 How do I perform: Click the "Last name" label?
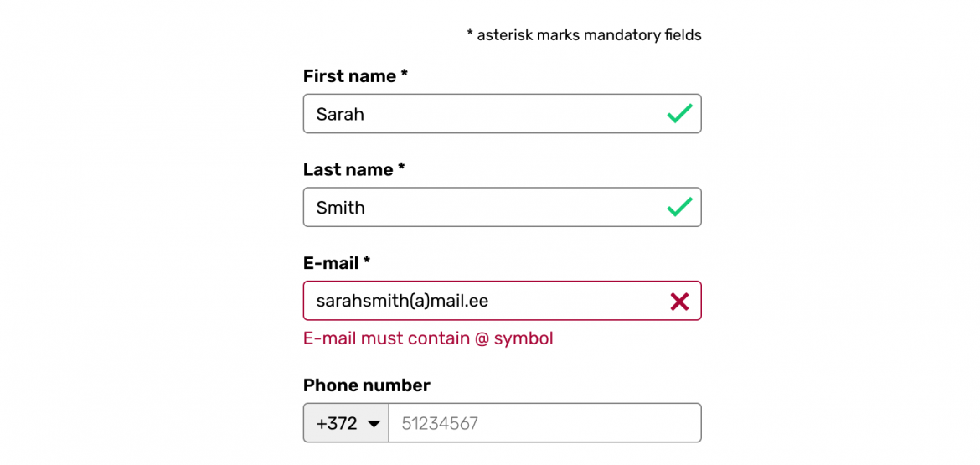pyautogui.click(x=348, y=170)
